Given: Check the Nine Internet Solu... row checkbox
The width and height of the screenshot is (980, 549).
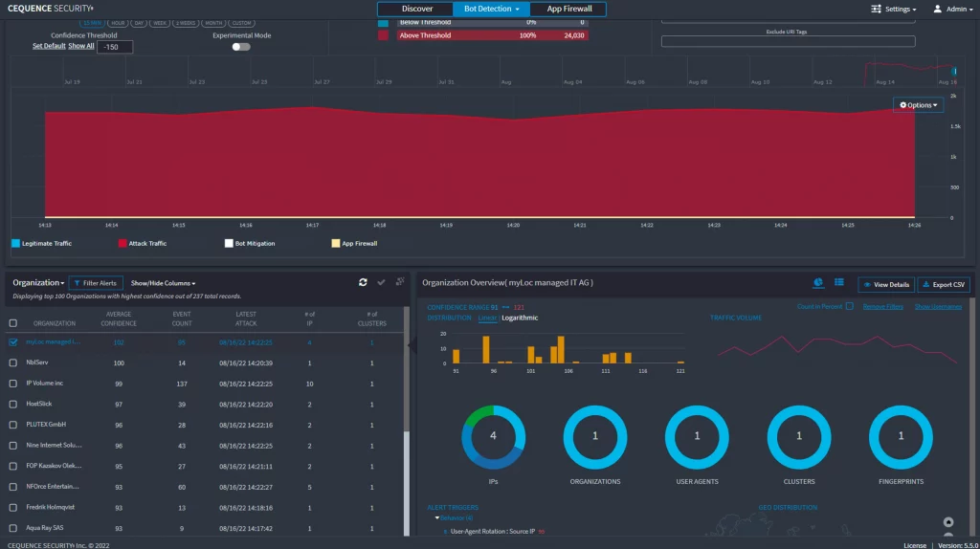Looking at the screenshot, I should (13, 446).
